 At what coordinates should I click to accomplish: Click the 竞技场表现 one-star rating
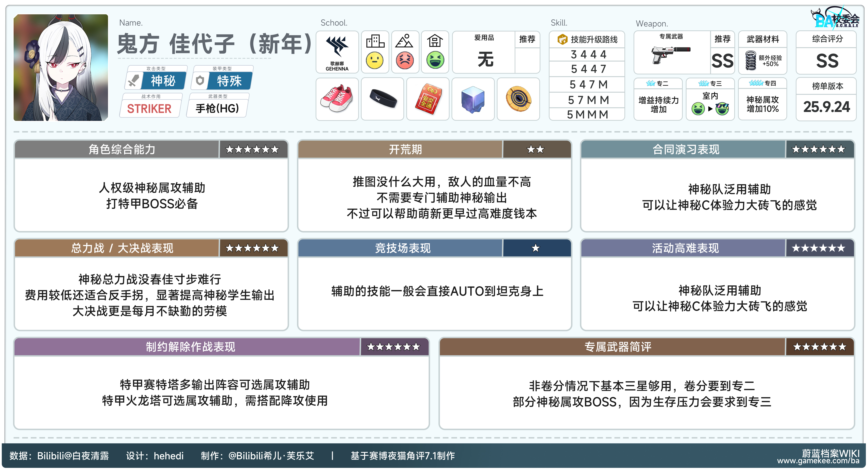(535, 248)
